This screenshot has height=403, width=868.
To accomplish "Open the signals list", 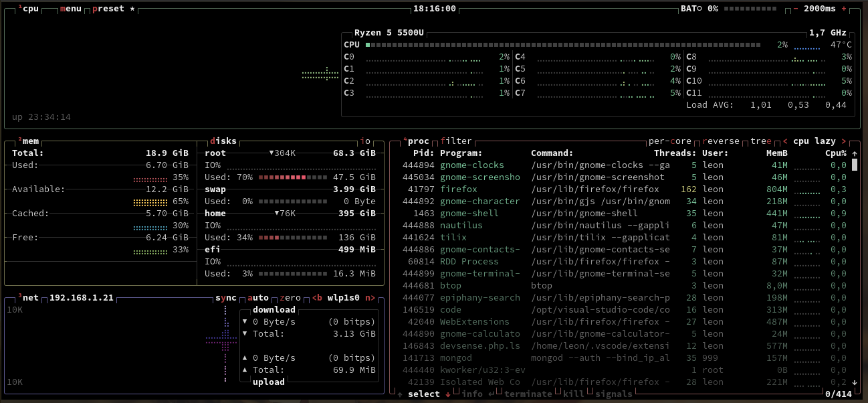I will (614, 394).
